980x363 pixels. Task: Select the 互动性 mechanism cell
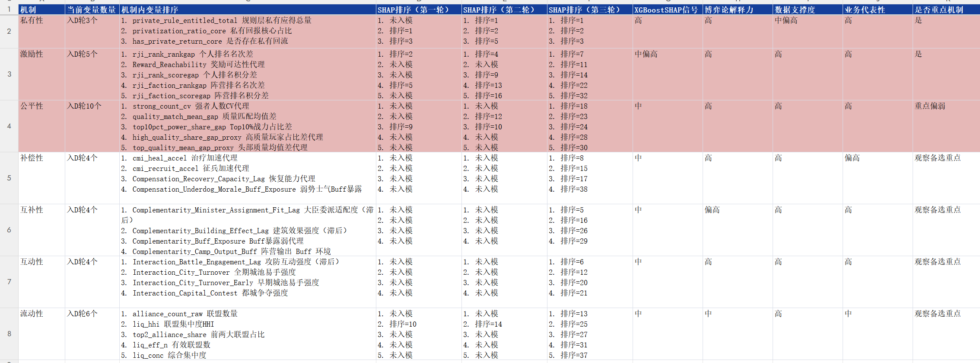tap(41, 282)
